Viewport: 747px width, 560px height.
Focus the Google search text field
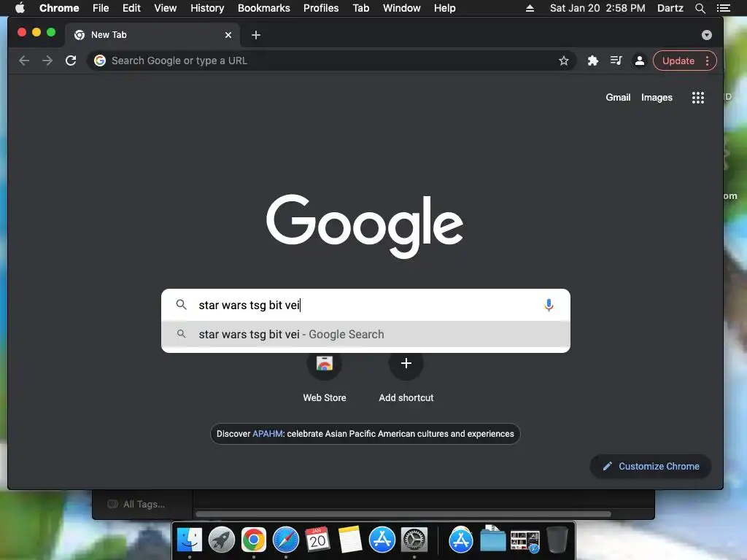click(367, 305)
